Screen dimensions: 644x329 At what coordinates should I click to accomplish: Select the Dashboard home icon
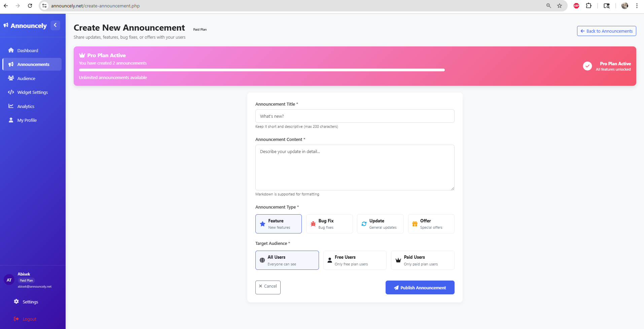11,50
